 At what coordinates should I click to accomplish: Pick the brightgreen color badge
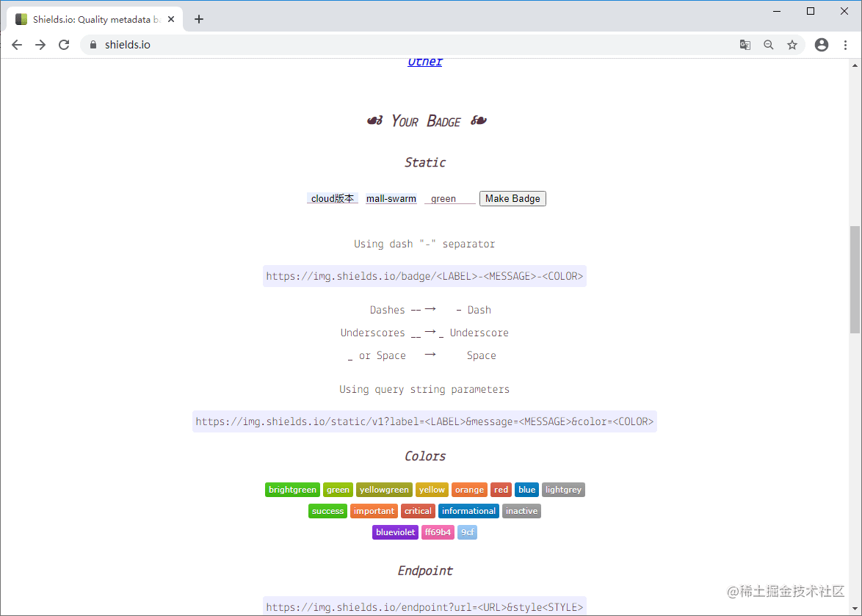click(292, 490)
